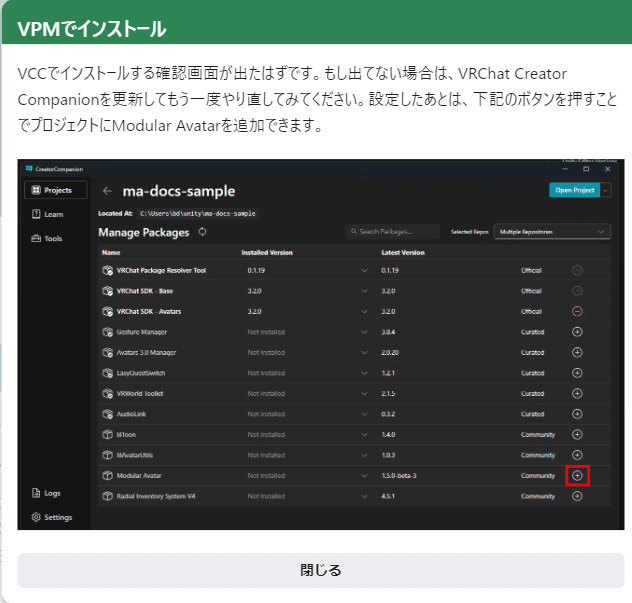
Task: Open the Tools sidebar item
Action: pyautogui.click(x=47, y=238)
